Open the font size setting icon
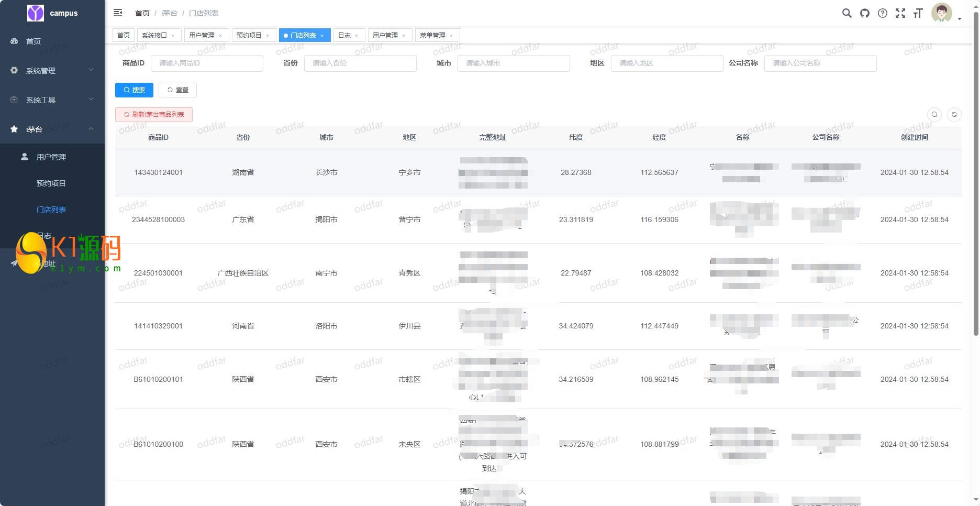 tap(918, 13)
